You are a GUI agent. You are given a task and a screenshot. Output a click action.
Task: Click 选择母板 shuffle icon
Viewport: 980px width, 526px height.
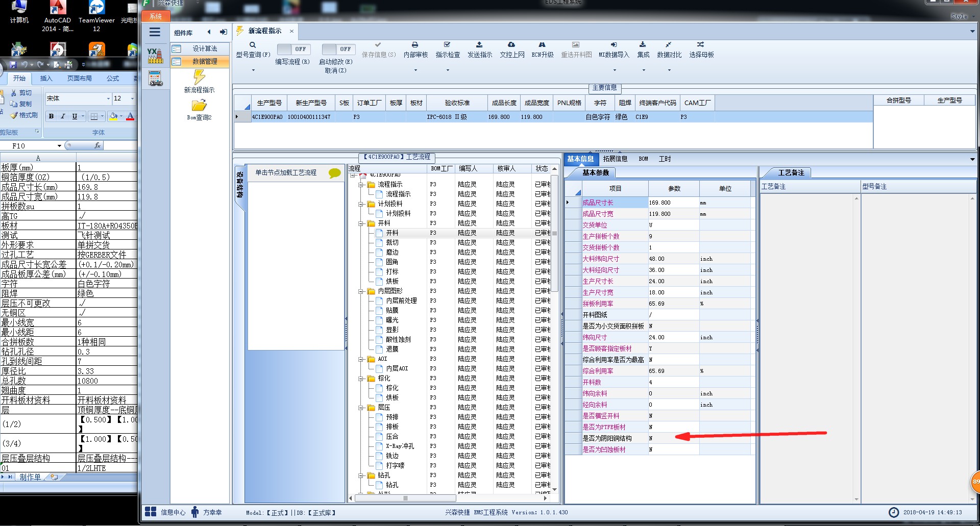pos(701,45)
